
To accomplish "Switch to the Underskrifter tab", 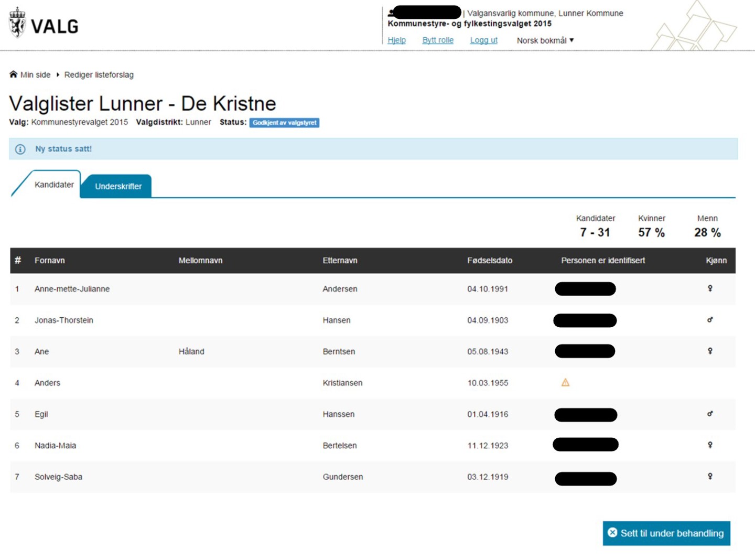I will [118, 186].
